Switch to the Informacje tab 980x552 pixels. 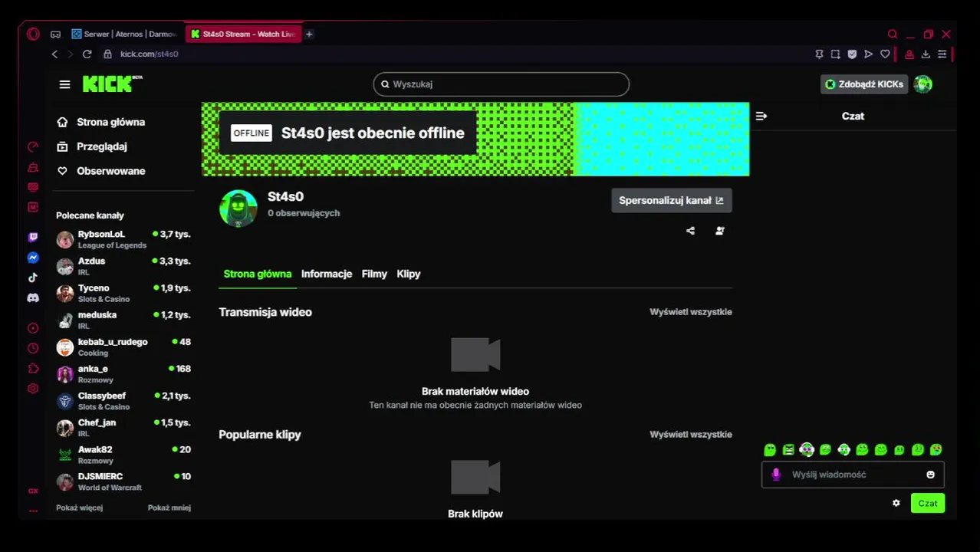327,274
